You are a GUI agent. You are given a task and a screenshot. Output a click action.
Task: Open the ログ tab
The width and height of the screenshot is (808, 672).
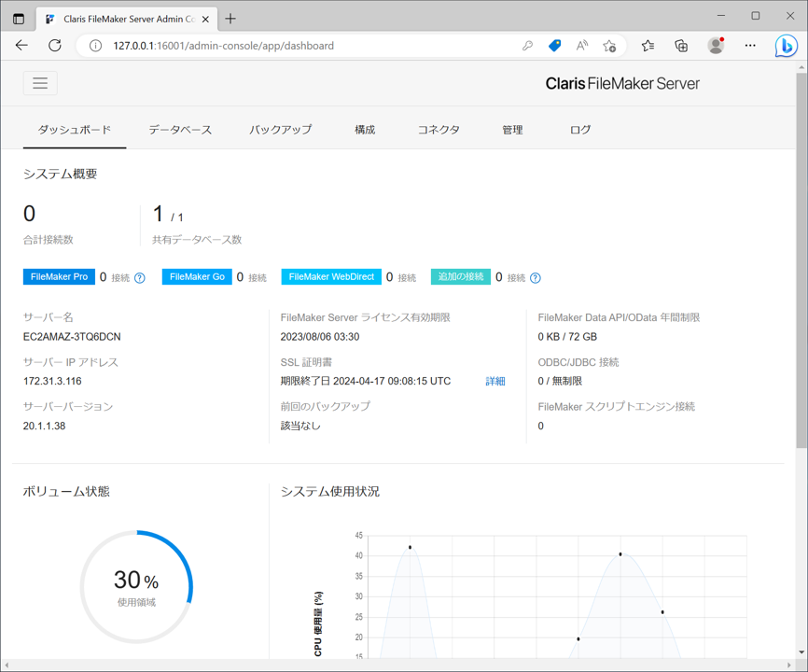click(x=580, y=130)
